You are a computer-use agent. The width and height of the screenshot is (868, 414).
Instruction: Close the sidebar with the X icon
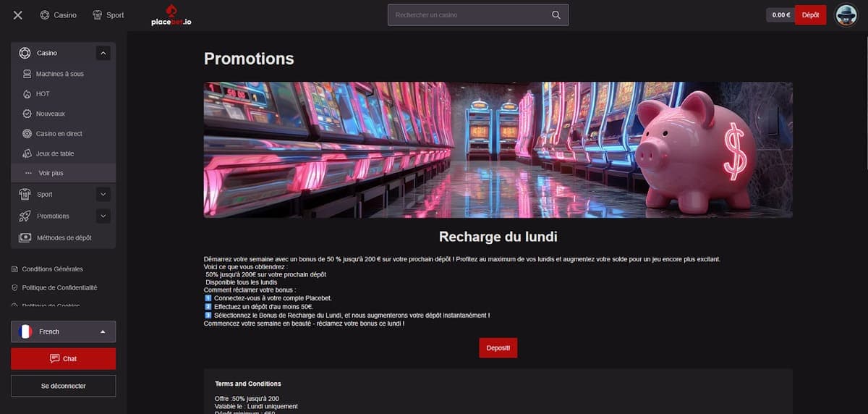point(18,15)
